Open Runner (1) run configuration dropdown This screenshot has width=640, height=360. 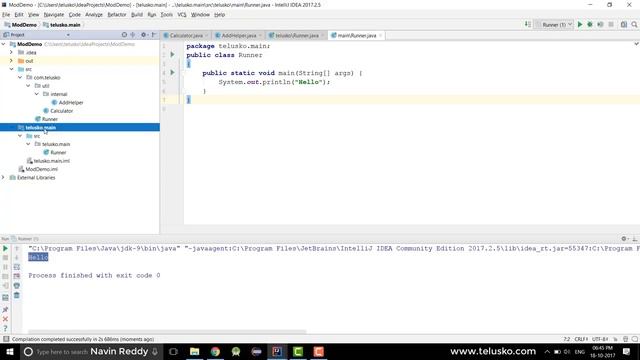(554, 24)
